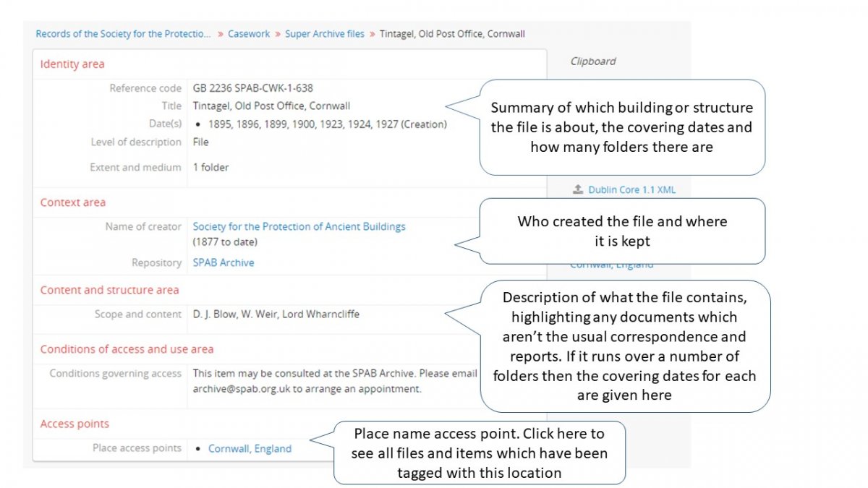The image size is (868, 488).
Task: Click the 'Context area' section heading
Action: (73, 202)
